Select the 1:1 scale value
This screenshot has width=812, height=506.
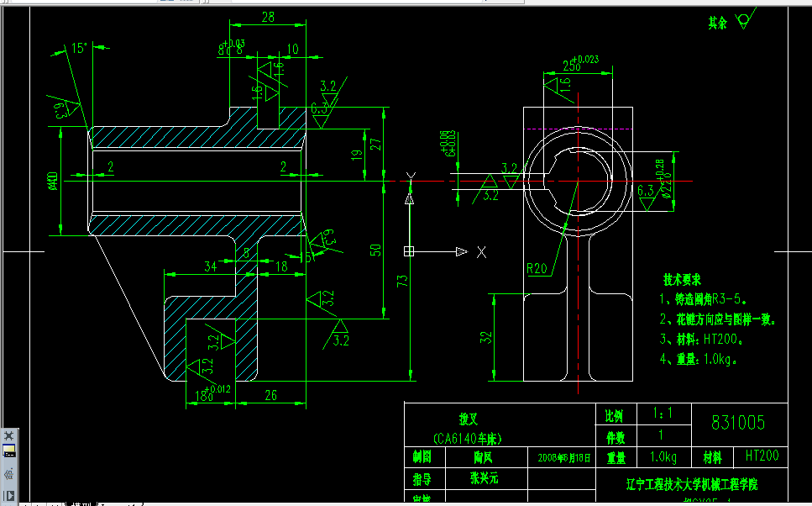pos(663,414)
